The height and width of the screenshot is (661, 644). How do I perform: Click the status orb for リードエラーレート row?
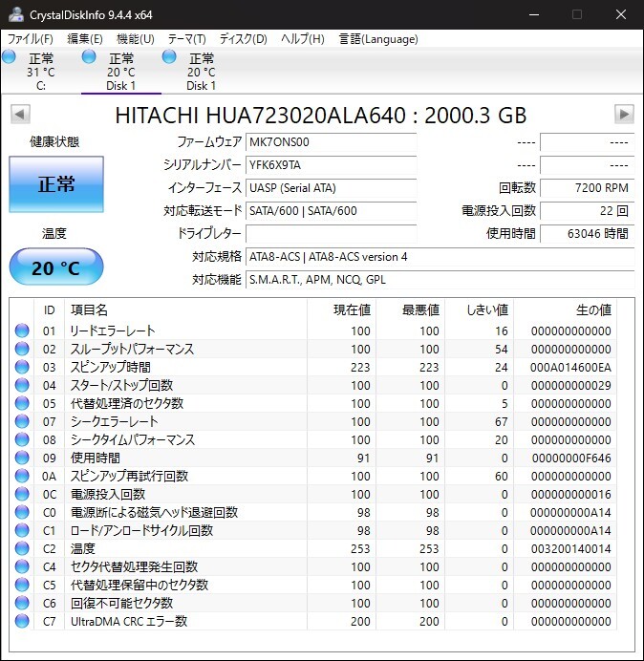tap(22, 330)
